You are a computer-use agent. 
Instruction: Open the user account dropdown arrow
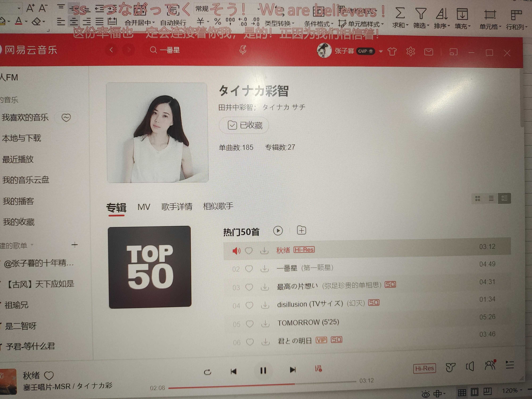pos(381,51)
